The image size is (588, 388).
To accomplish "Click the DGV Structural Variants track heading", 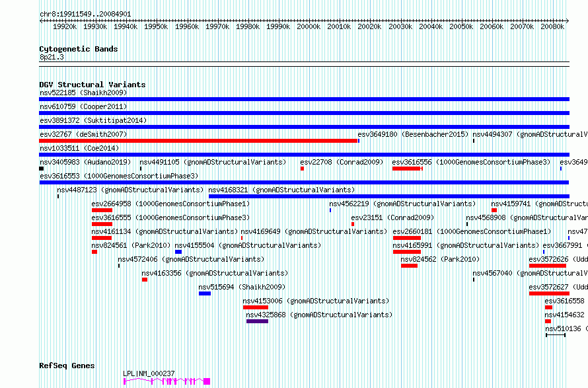I will pos(92,85).
